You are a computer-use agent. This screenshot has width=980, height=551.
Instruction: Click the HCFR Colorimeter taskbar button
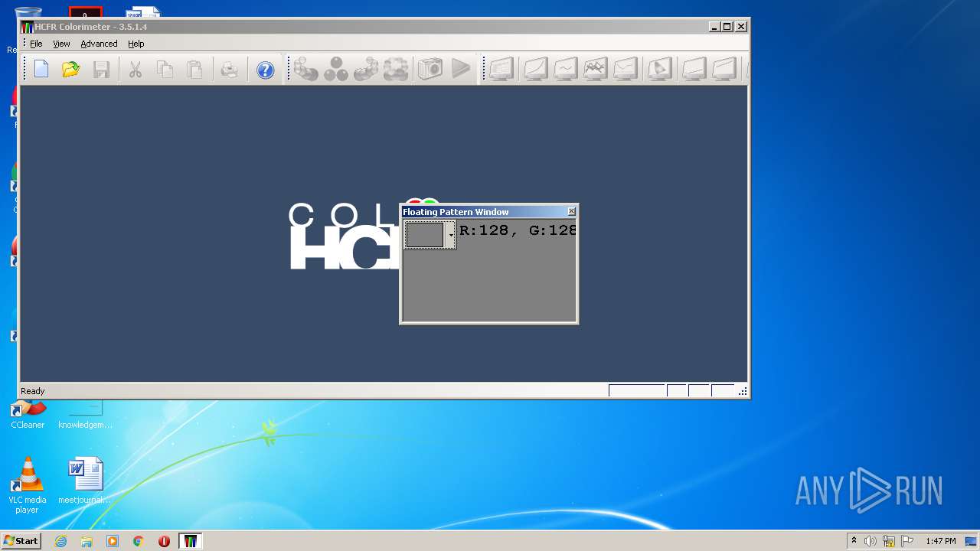(x=190, y=541)
